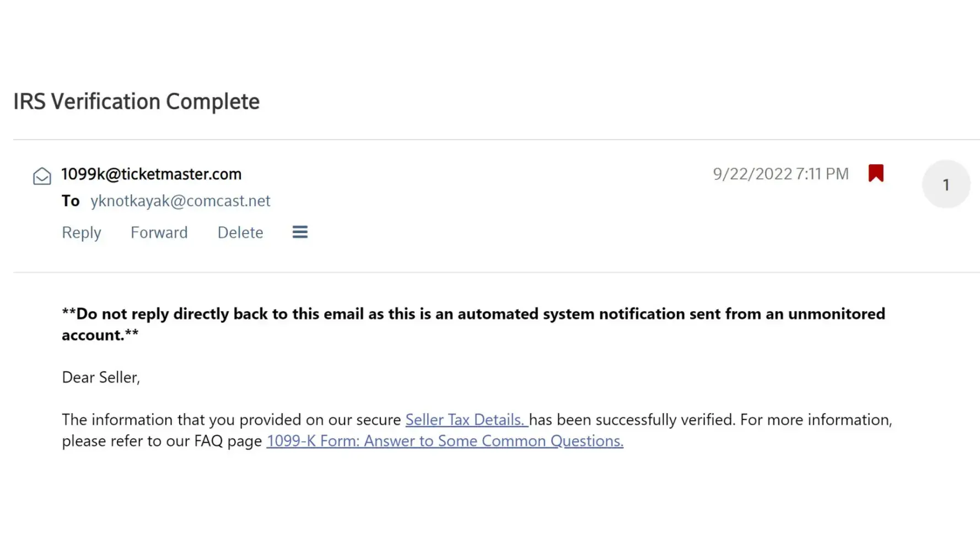Toggle the red bookmark flag

[x=876, y=173]
